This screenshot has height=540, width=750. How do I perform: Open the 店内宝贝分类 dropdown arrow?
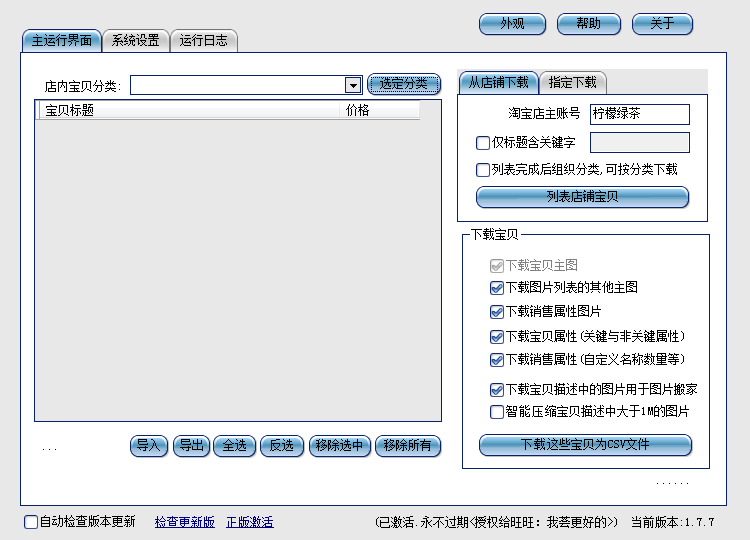pyautogui.click(x=352, y=86)
